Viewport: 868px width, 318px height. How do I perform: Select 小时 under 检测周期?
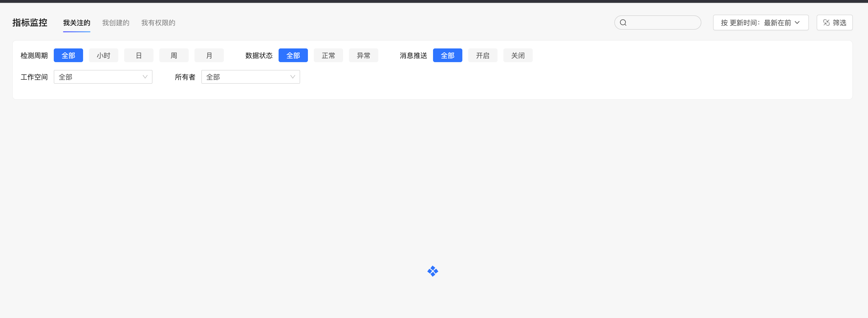point(103,55)
